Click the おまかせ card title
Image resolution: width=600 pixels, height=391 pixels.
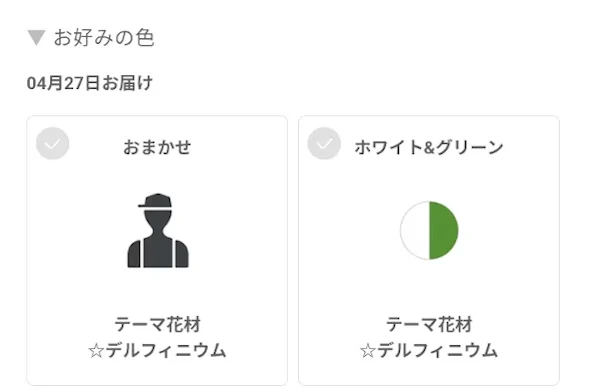157,147
